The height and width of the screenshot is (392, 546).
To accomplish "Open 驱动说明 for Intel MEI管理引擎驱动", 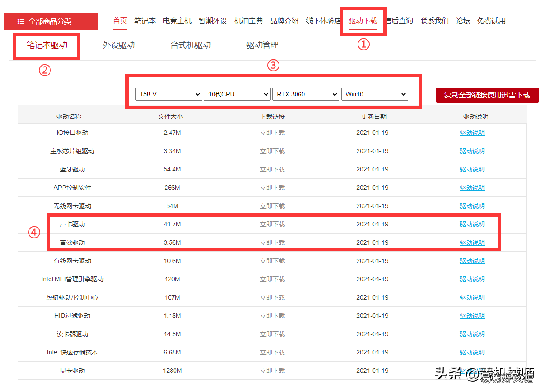I will pos(472,279).
